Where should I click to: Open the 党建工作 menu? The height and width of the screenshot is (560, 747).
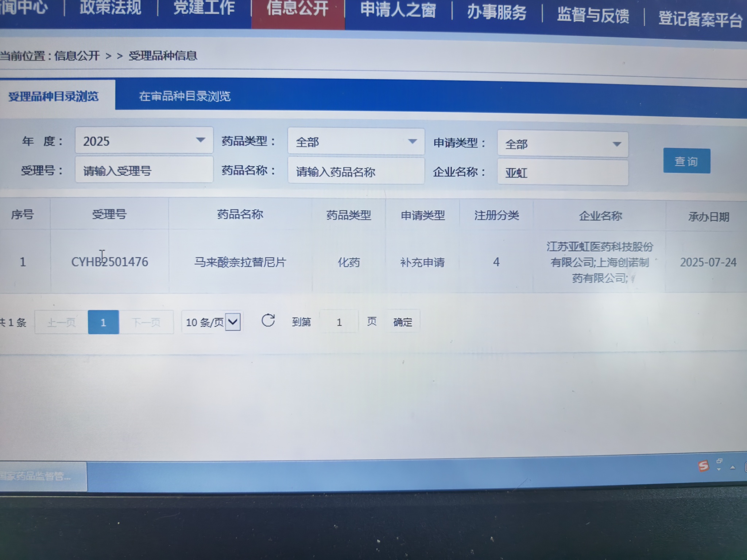click(204, 8)
